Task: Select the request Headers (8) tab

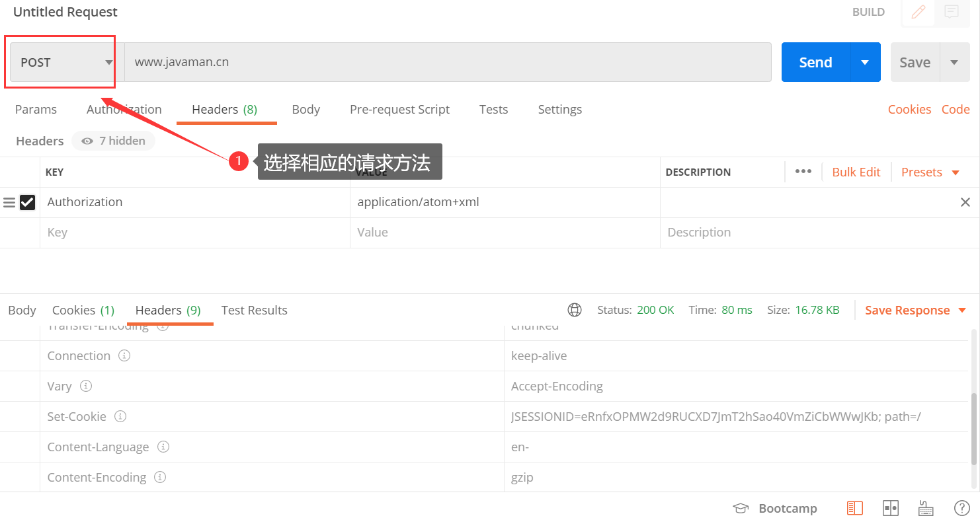Action: [x=225, y=110]
